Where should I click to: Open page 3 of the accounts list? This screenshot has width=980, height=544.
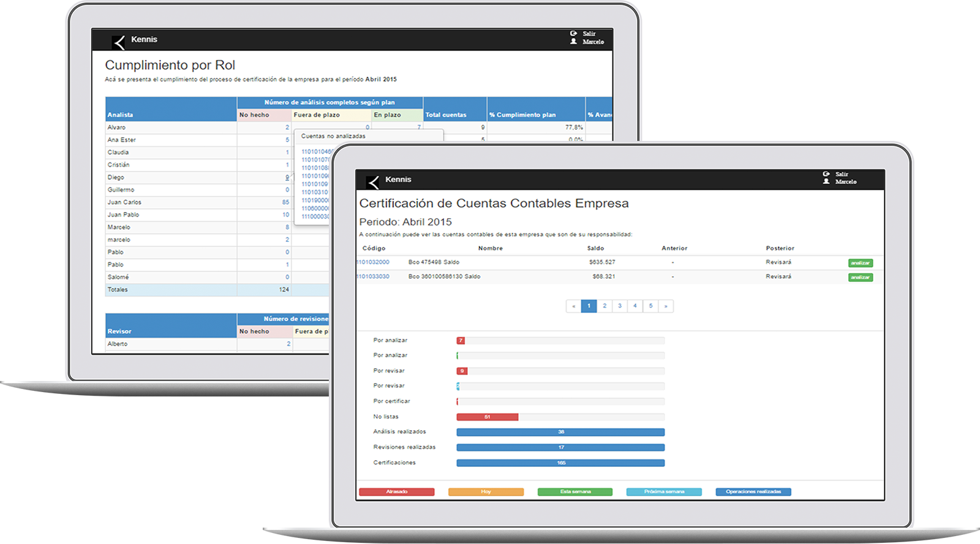(x=620, y=306)
